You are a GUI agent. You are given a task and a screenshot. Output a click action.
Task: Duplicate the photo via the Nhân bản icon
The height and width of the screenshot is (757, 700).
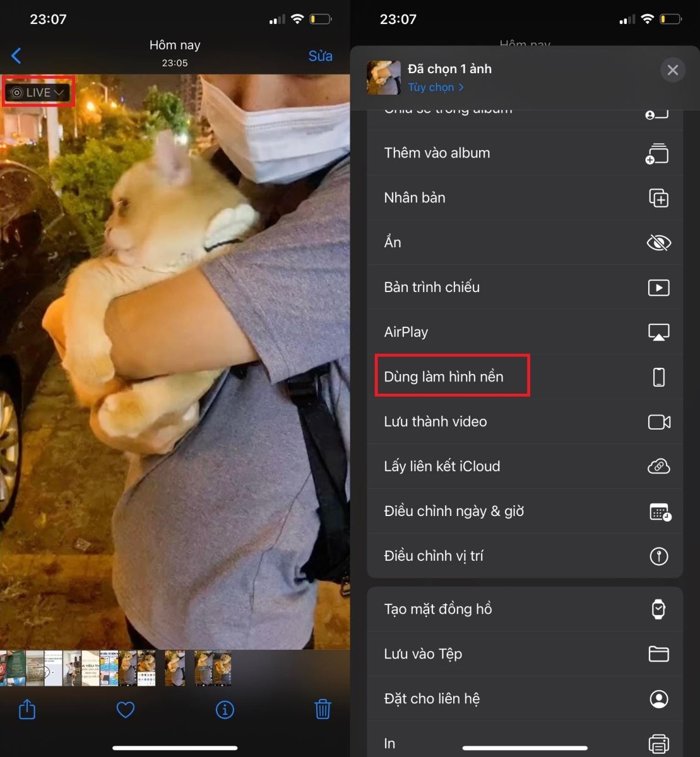tap(658, 197)
